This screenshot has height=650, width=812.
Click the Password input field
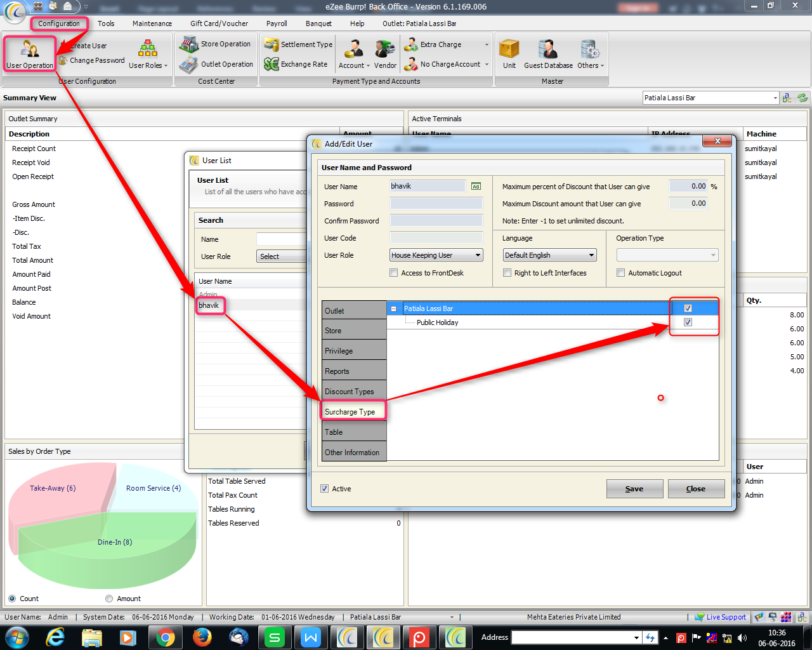[x=436, y=203]
